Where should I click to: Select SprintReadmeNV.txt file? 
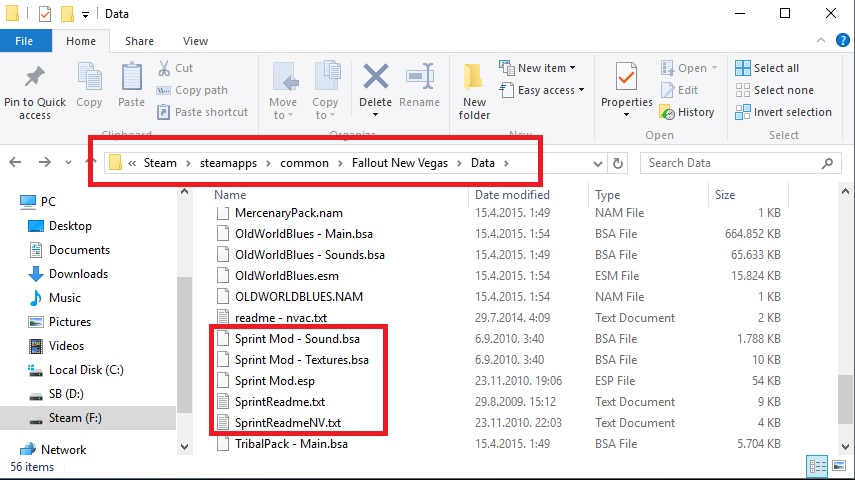click(x=288, y=423)
